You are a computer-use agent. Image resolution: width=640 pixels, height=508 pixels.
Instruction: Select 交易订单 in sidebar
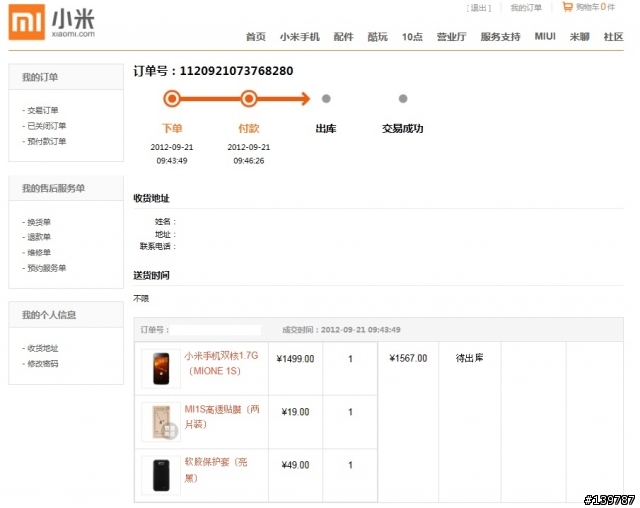(42, 110)
